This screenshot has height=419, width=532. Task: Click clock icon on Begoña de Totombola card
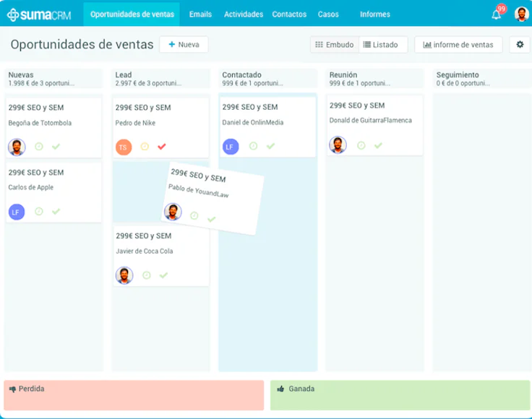click(x=39, y=147)
